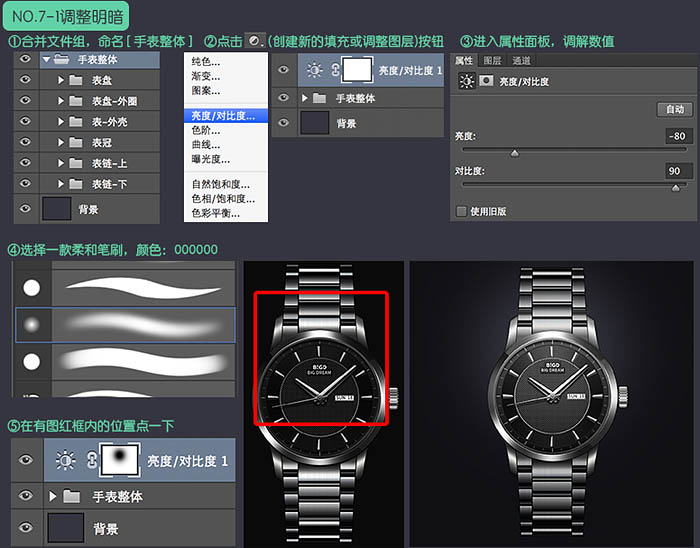Viewport: 700px width, 548px height.
Task: Enable the 使用旧版 checkbox
Action: [461, 211]
